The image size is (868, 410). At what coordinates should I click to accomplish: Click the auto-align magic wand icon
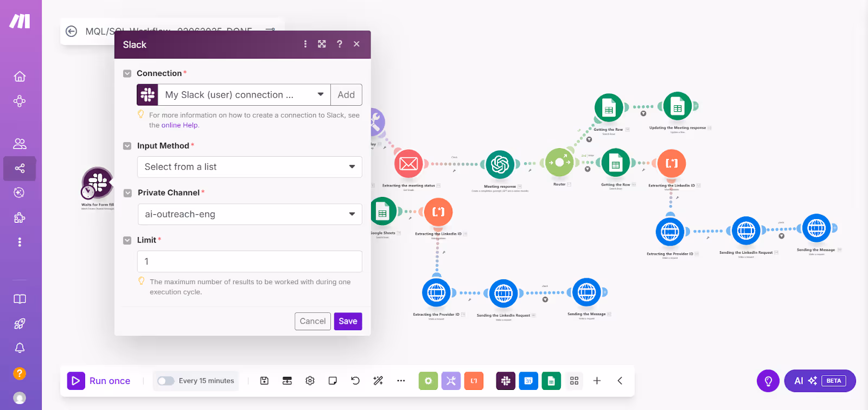click(378, 381)
